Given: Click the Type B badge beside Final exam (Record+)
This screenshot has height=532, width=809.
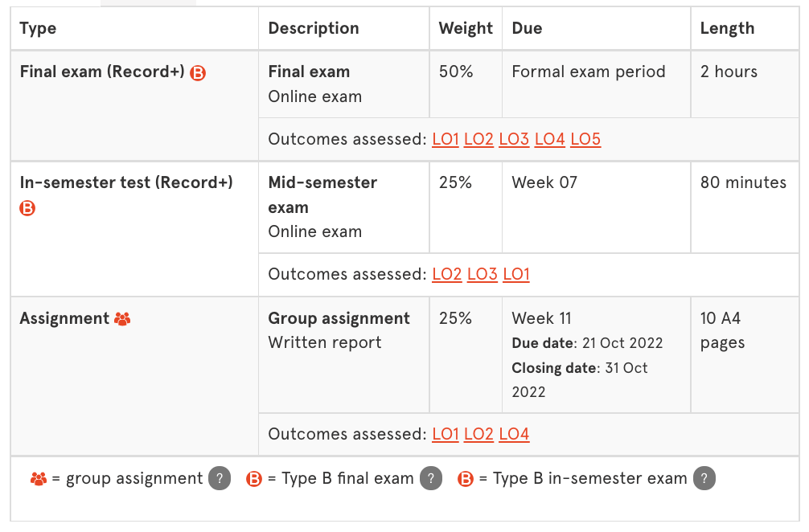Looking at the screenshot, I should click(x=196, y=72).
